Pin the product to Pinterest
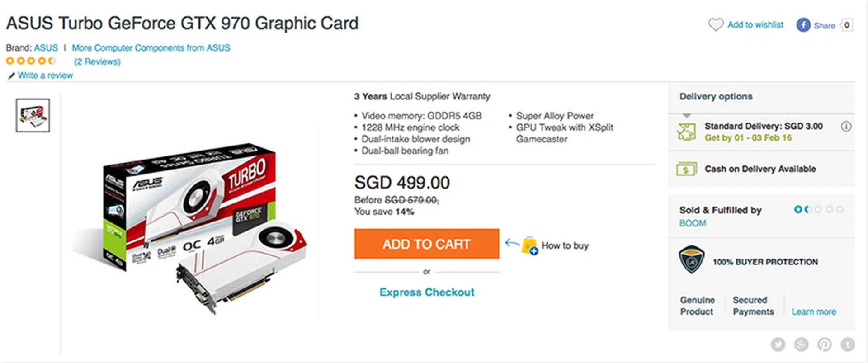The image size is (868, 363). pos(824,344)
